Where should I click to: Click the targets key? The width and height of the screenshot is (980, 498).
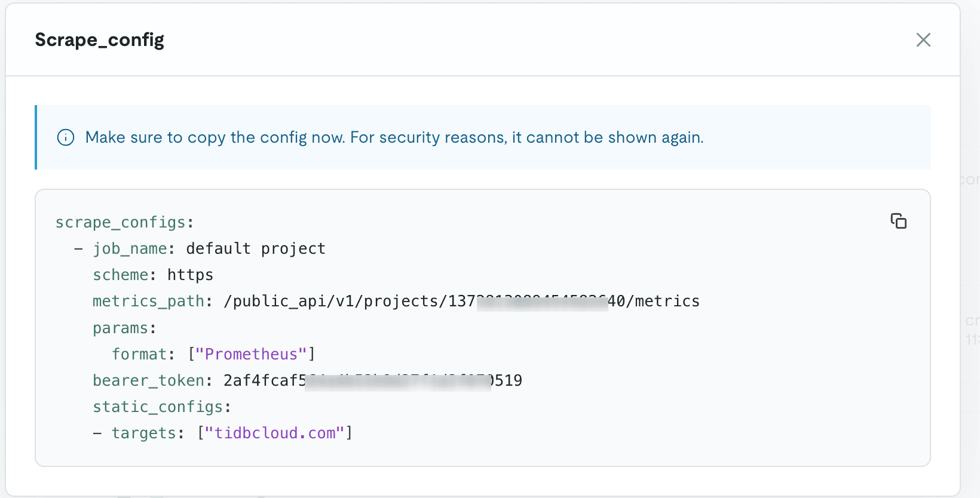(x=143, y=433)
